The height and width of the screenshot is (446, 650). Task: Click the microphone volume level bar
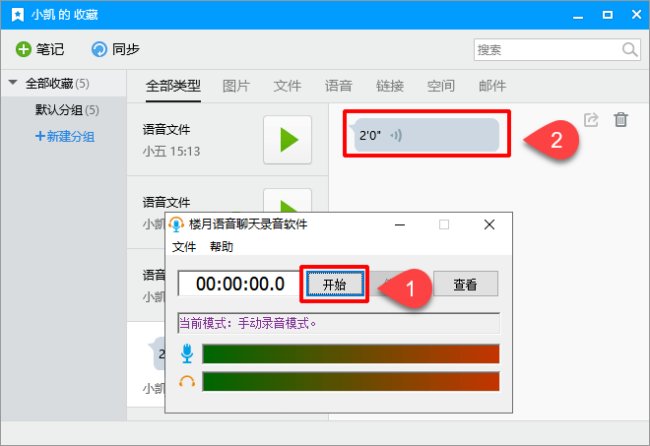pos(351,354)
